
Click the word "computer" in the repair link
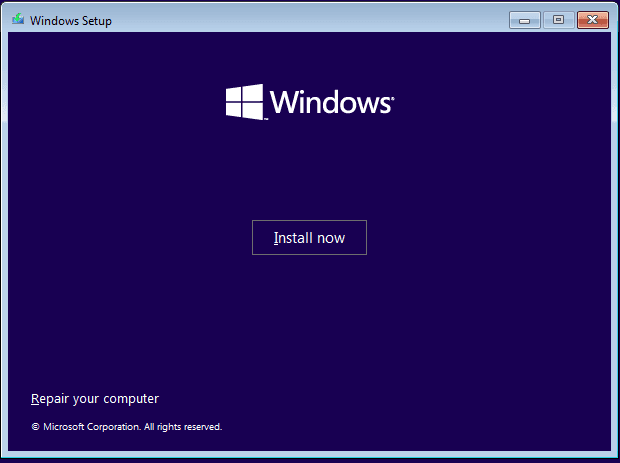pyautogui.click(x=131, y=399)
